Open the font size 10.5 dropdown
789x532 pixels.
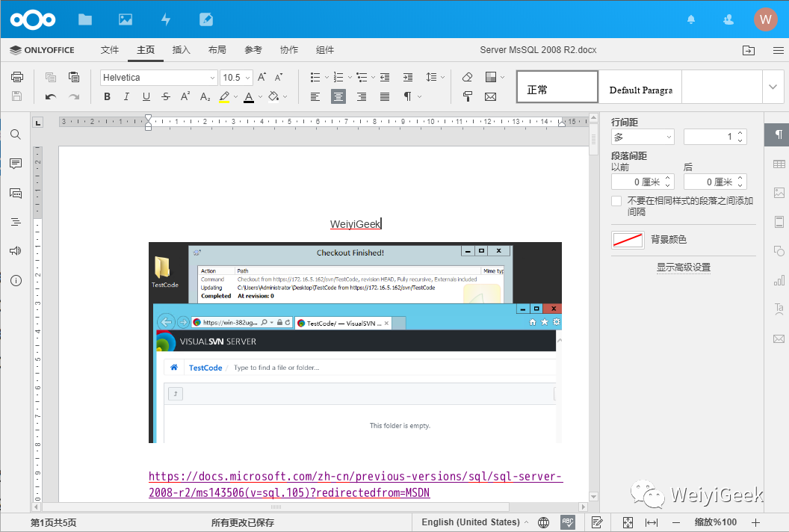click(x=247, y=78)
